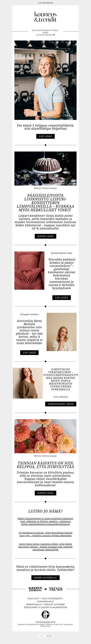Click Lue lisää under stretching article
Viewport: 91px width, 644px height.
point(45,136)
